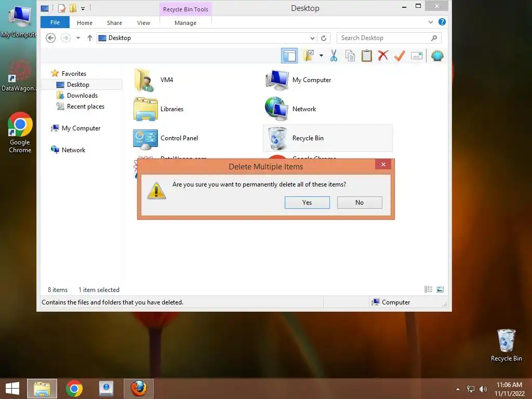Click the Desktop address bar path

pyautogui.click(x=119, y=38)
